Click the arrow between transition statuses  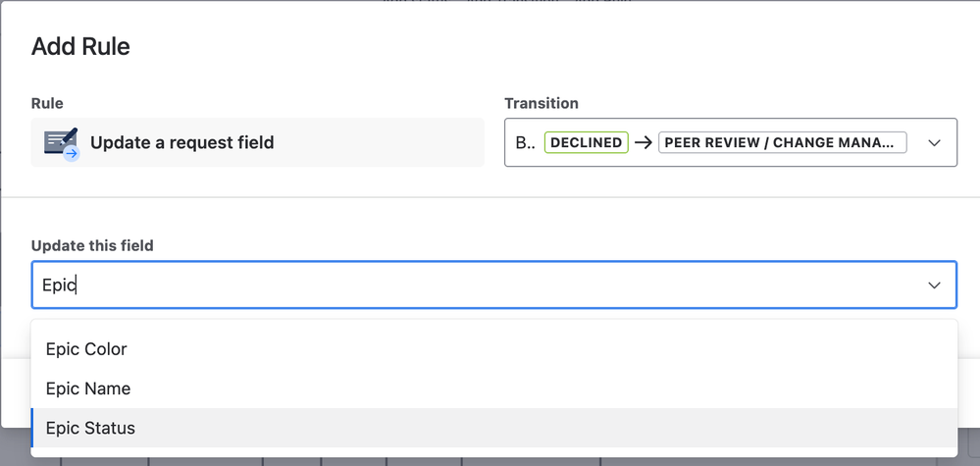[x=644, y=142]
